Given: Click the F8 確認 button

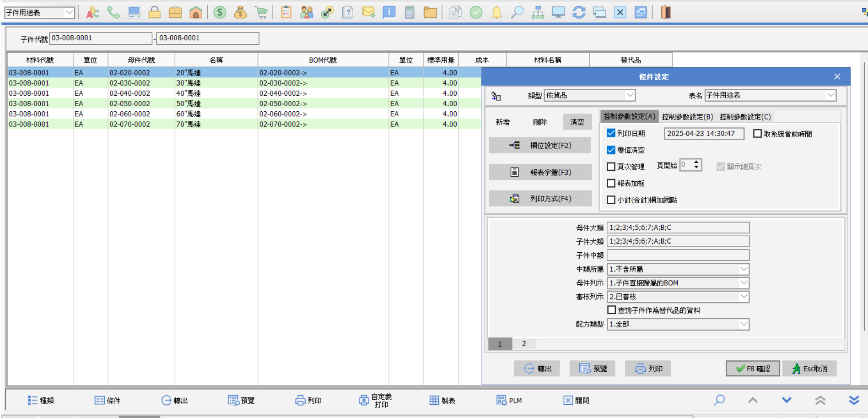Looking at the screenshot, I should pyautogui.click(x=753, y=369).
